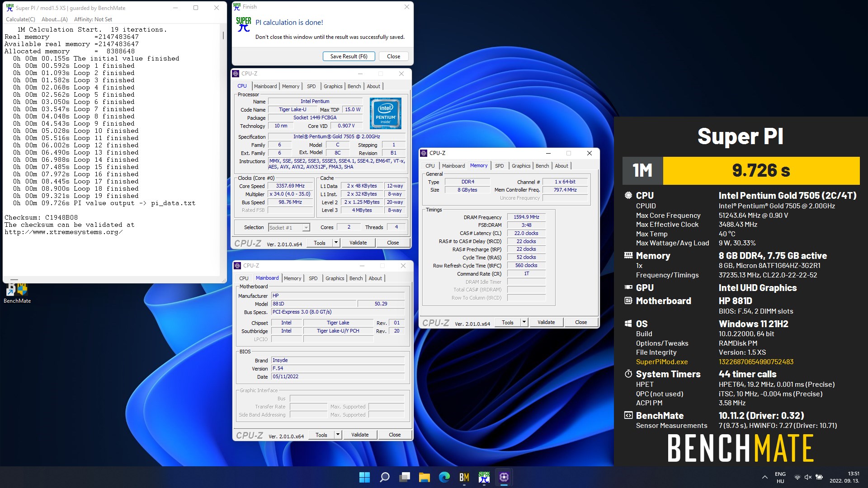Click Save Result (F6) button

[x=349, y=56]
